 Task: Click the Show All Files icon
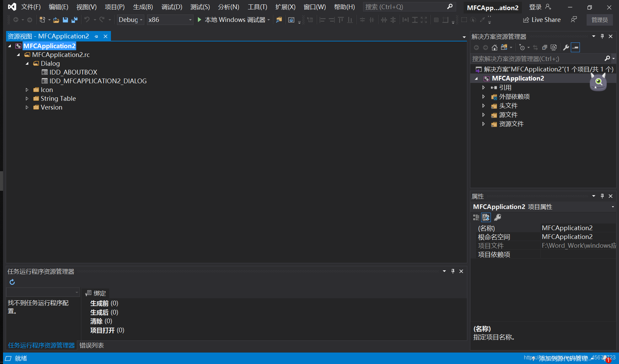(554, 48)
